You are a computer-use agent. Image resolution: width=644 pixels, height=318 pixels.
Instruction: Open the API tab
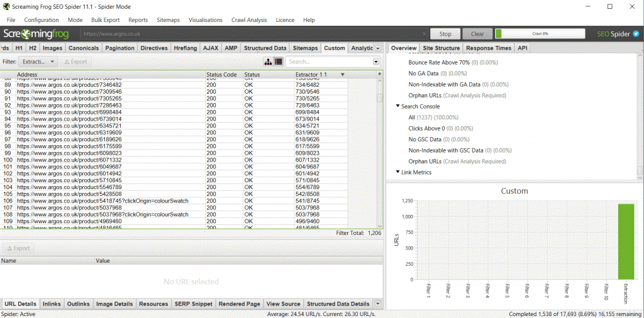[523, 48]
